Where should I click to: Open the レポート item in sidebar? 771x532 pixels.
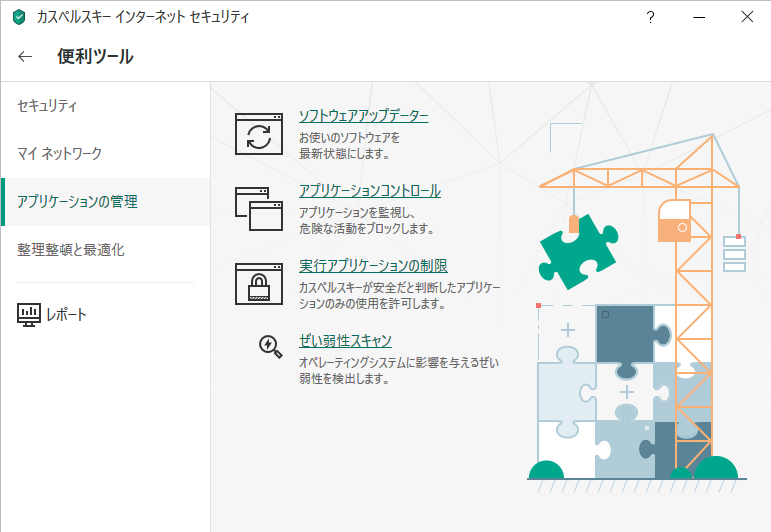pos(52,315)
